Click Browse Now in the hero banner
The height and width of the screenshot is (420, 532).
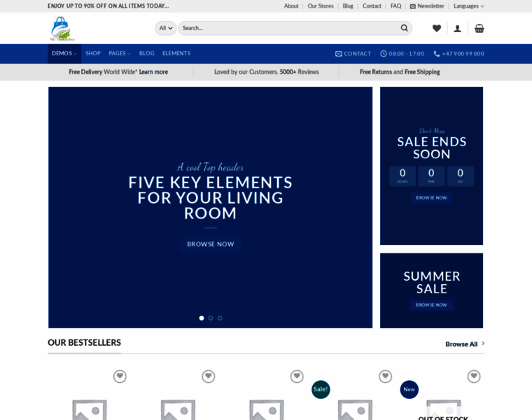pos(211,244)
